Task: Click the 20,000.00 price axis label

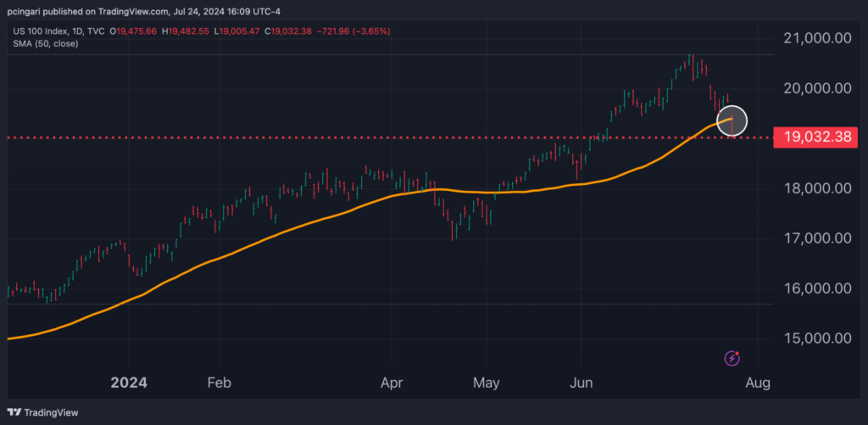Action: click(819, 88)
